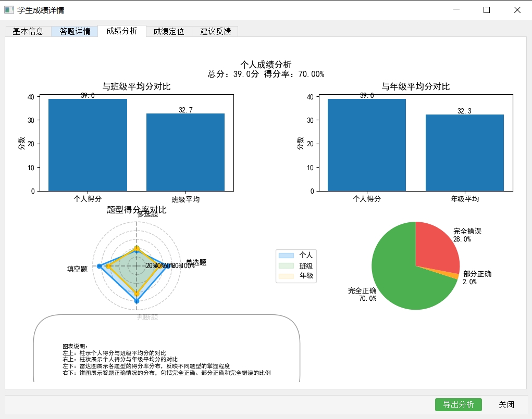Open the 建议反馈 tab
This screenshot has width=532, height=419.
click(215, 31)
